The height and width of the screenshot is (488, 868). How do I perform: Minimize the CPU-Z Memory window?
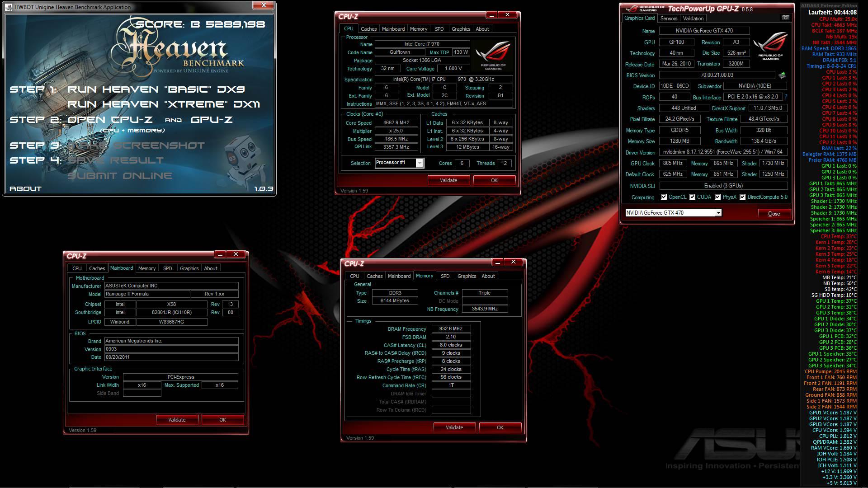[x=498, y=262]
